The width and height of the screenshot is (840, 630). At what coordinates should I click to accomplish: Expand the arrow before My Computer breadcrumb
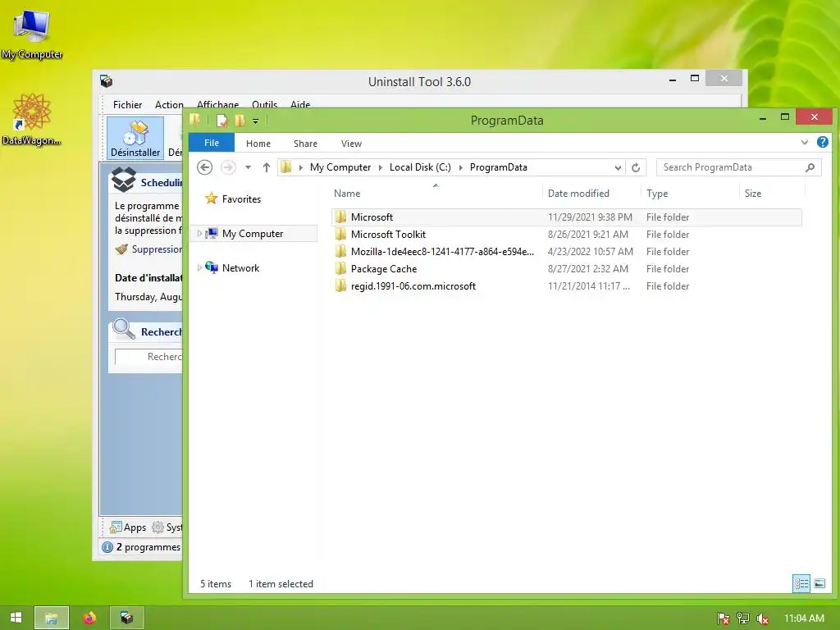301,167
